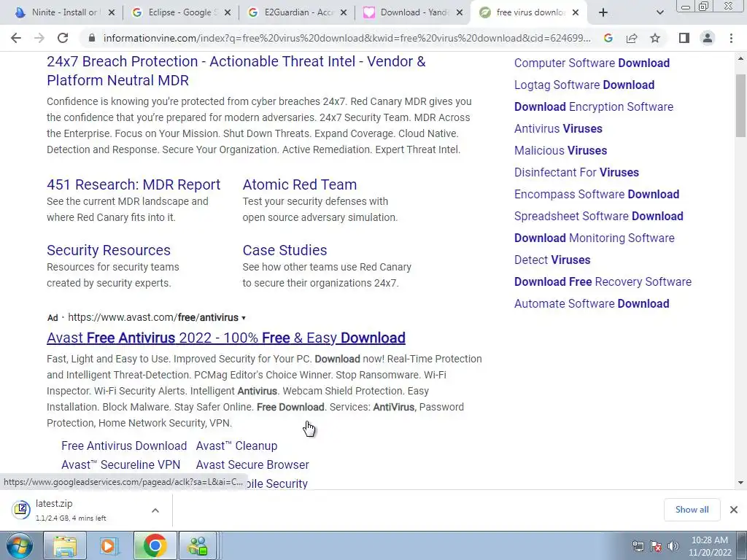Click the page scroll down arrow

741,483
